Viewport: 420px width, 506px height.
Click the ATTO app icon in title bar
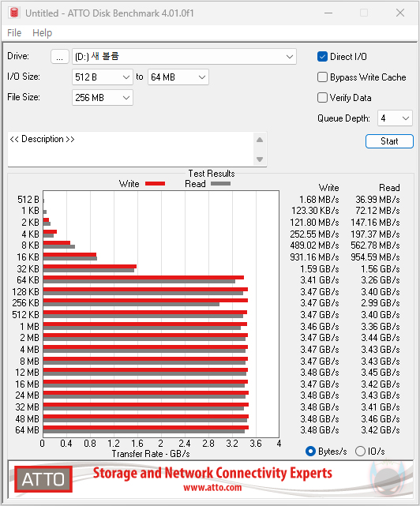pyautogui.click(x=14, y=13)
